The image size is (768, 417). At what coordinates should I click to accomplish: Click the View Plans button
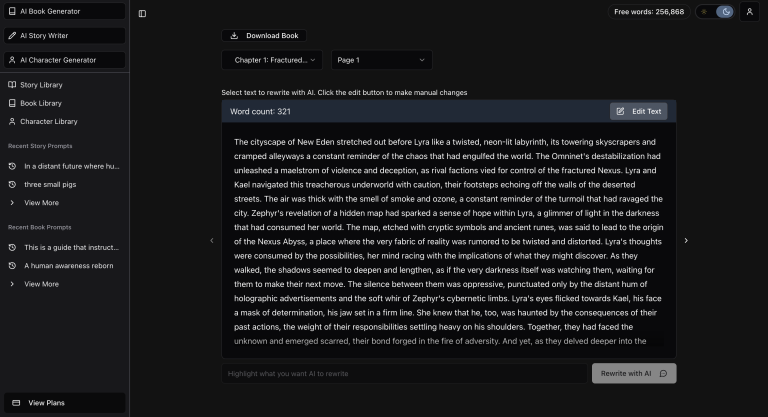[x=63, y=402]
